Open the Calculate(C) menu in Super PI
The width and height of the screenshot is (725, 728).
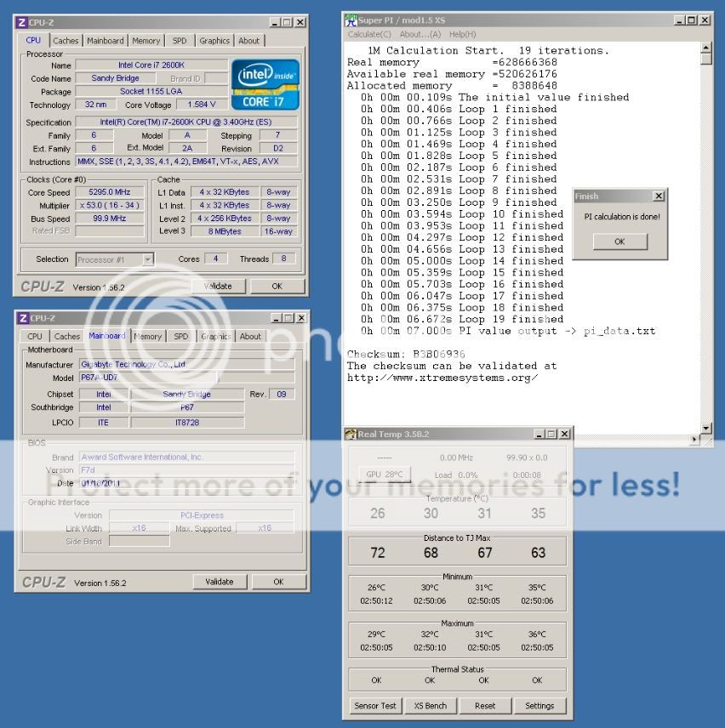369,34
